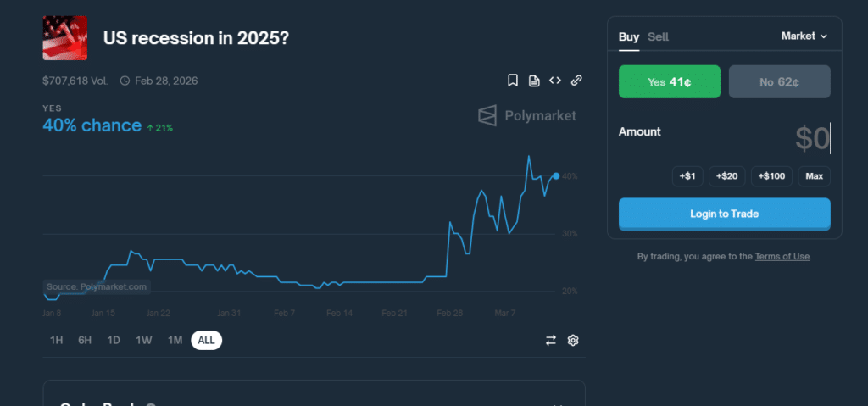Click the clock icon beside the date

125,81
